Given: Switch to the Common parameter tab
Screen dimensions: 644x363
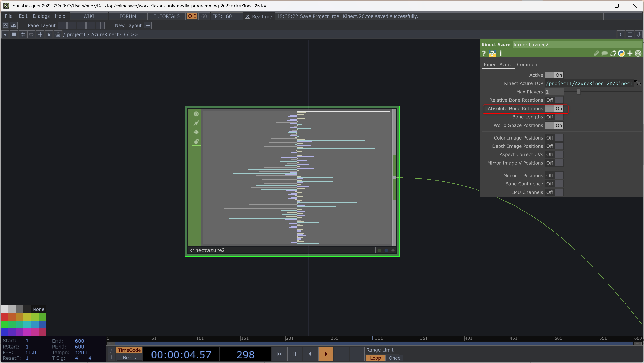Looking at the screenshot, I should [527, 65].
